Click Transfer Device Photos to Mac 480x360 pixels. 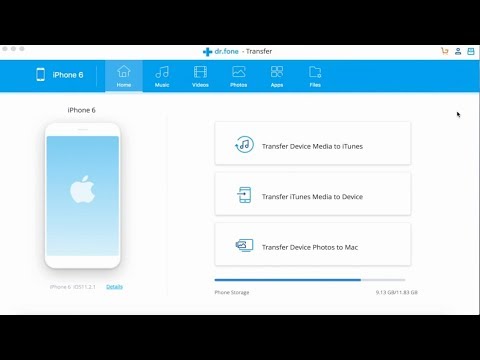pyautogui.click(x=313, y=244)
